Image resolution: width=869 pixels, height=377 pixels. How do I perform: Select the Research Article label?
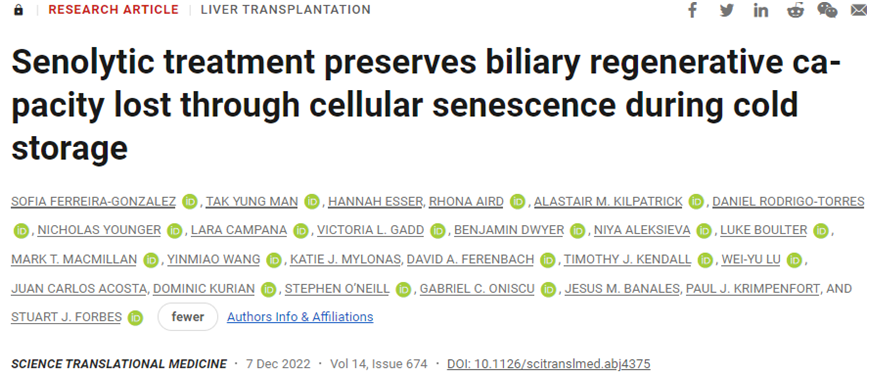113,10
